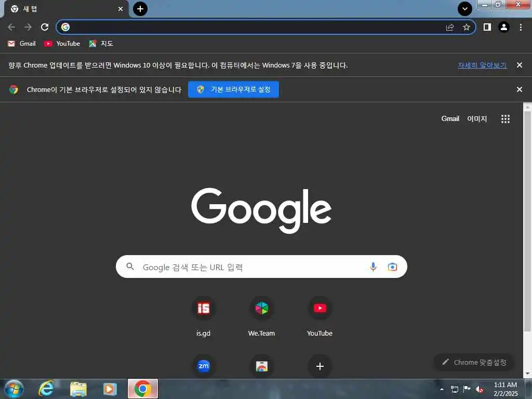The image size is (532, 399).
Task: Click the forward navigation arrow
Action: point(28,27)
